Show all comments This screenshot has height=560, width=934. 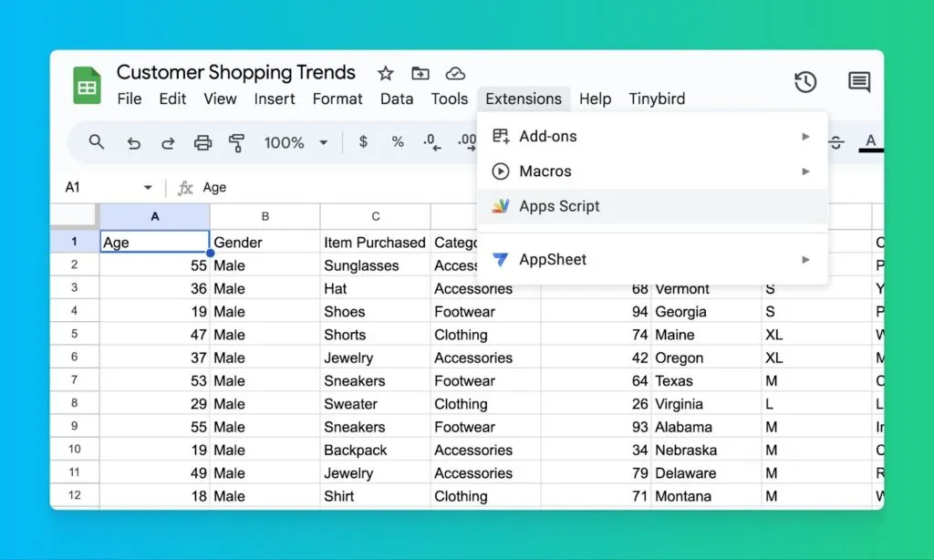click(858, 81)
